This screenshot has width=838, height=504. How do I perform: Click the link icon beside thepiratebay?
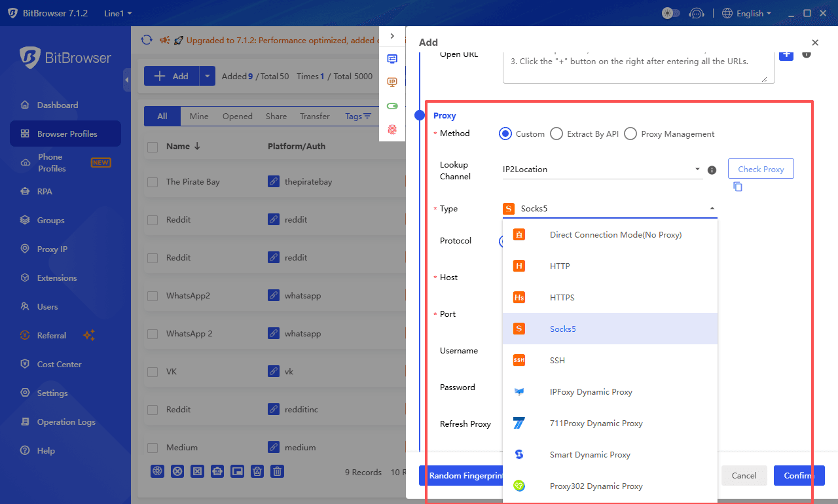point(274,181)
